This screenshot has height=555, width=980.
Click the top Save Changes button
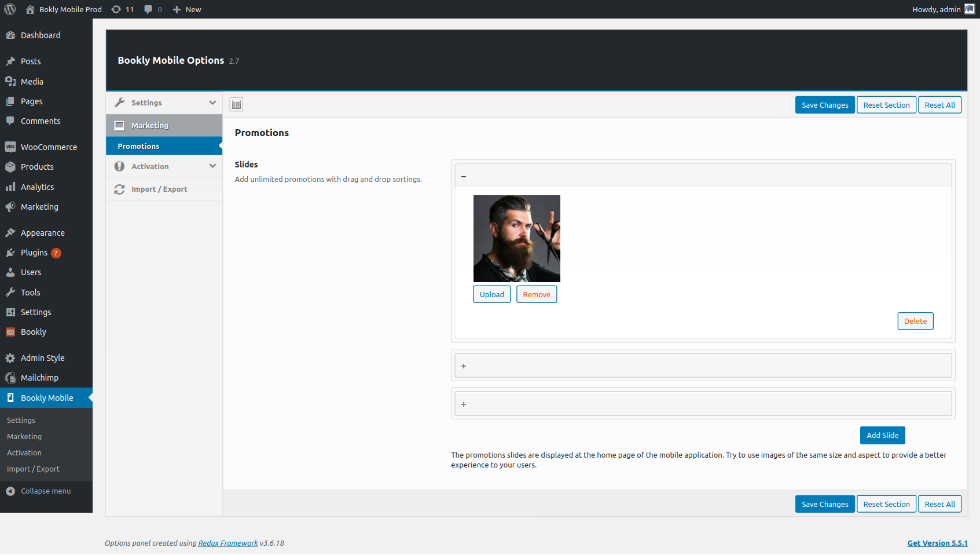pyautogui.click(x=825, y=105)
